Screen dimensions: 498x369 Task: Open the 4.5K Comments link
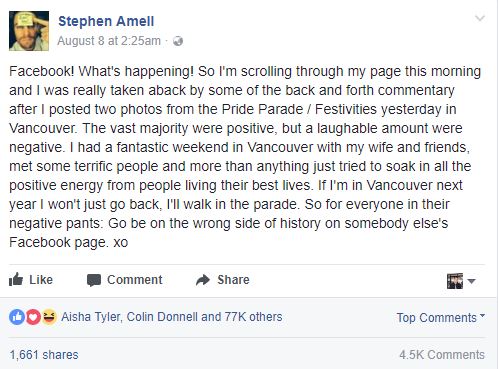(442, 355)
